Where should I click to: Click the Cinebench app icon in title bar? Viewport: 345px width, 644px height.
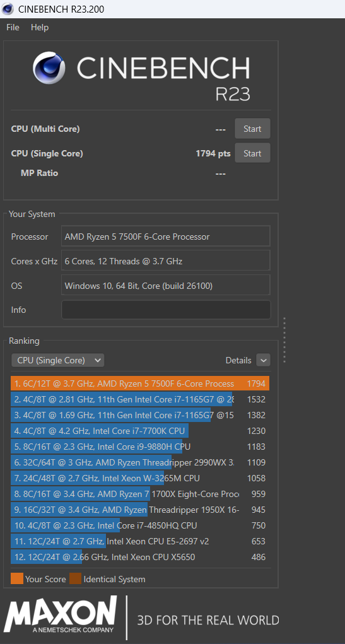pos(8,9)
